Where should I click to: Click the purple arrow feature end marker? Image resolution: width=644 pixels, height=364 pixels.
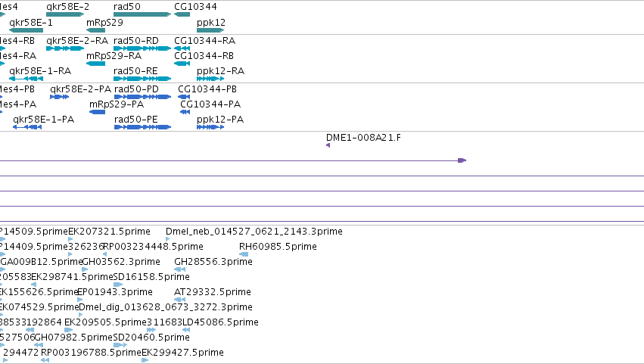pyautogui.click(x=462, y=160)
